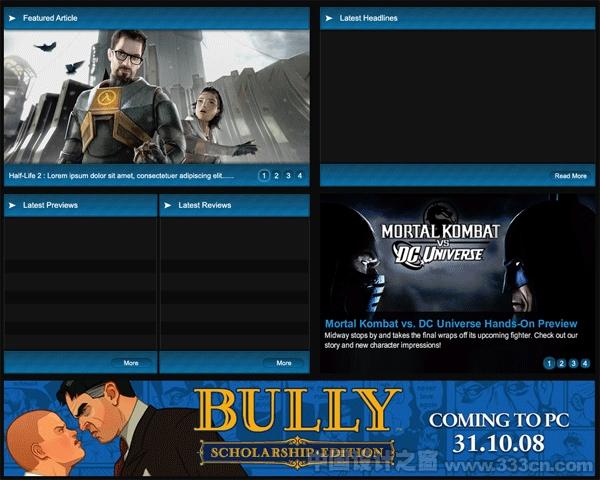The height and width of the screenshot is (480, 600).
Task: Open the Bully Scholarship Edition banner ad
Action: click(x=299, y=428)
